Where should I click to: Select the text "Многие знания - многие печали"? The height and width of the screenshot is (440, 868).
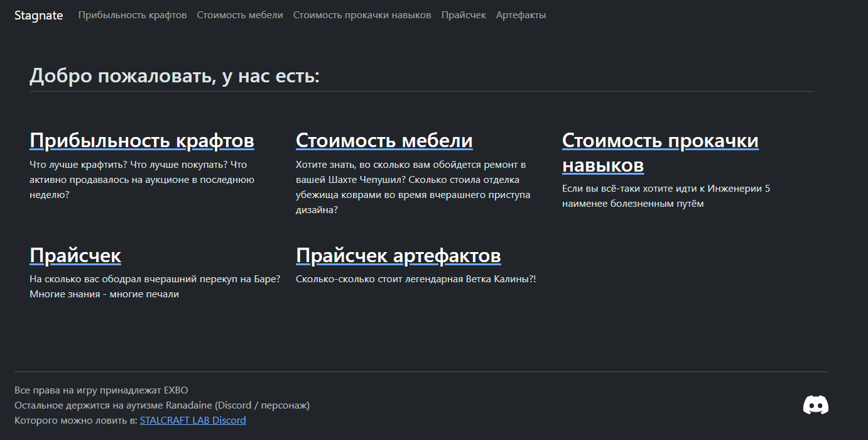pyautogui.click(x=104, y=294)
